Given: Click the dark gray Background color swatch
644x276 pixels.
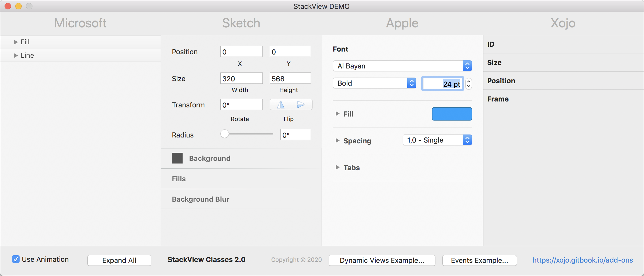Looking at the screenshot, I should pyautogui.click(x=177, y=158).
